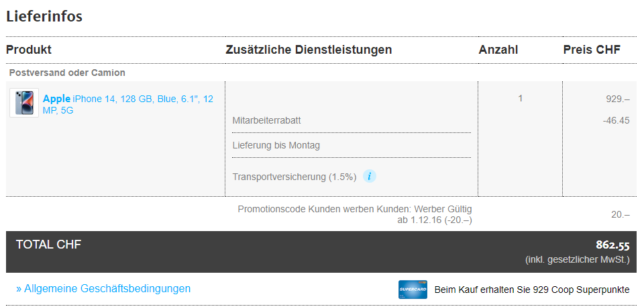The image size is (644, 307).
Task: Click the Zusätzliche Dienstleistungen column header
Action: click(x=309, y=50)
